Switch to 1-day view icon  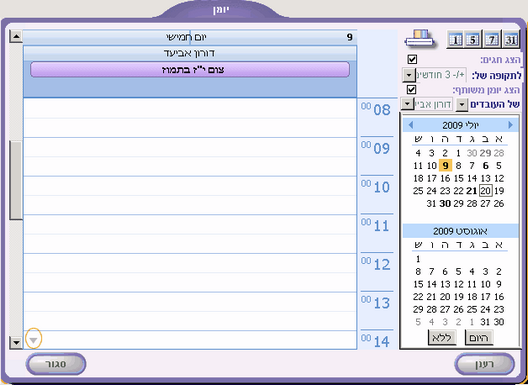coord(455,40)
